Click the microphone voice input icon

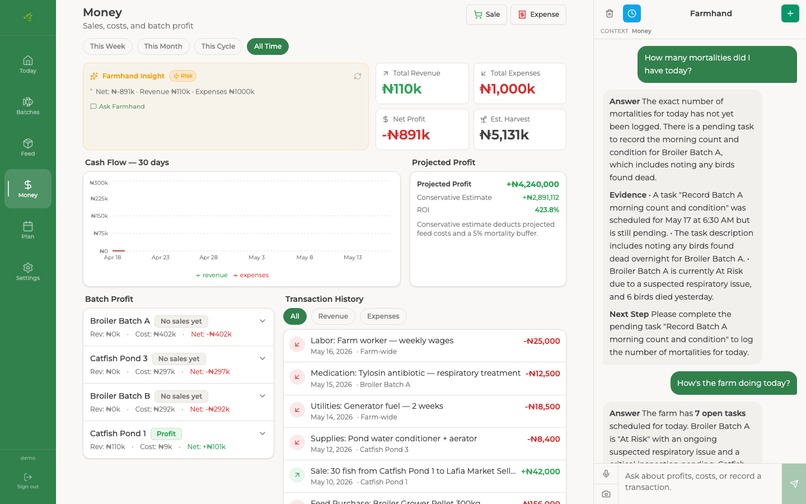click(606, 474)
